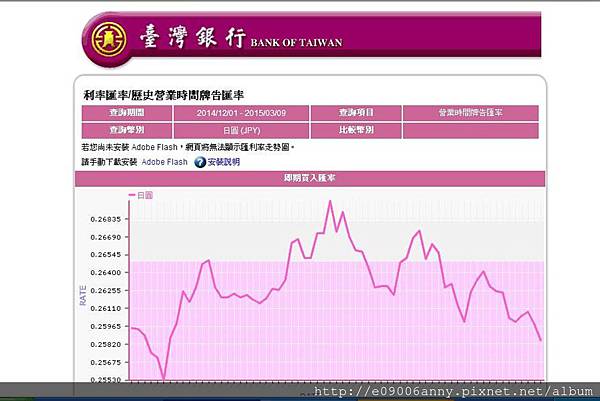Viewport: 600px width, 401px height.
Task: Click the 0.25675 axis value
Action: tap(106, 362)
